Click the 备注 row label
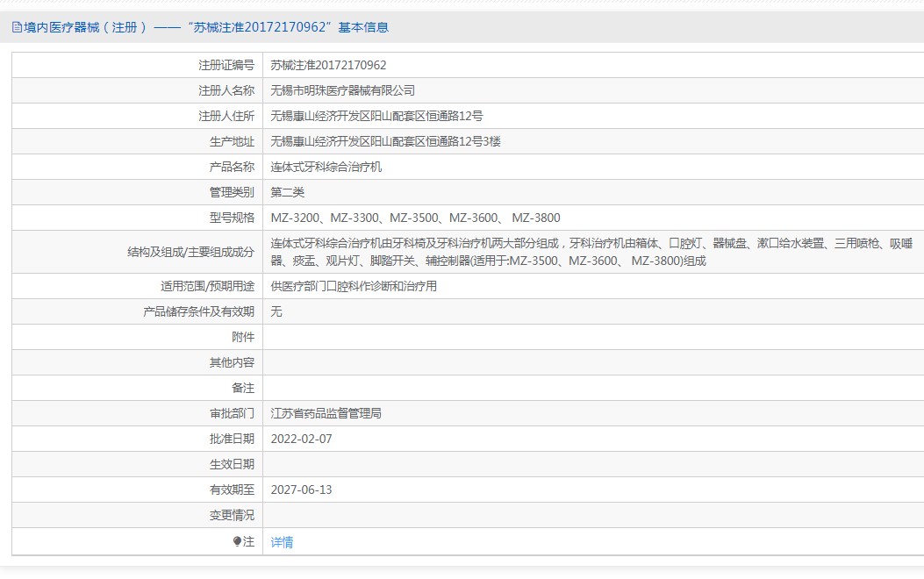The width and height of the screenshot is (924, 579). tap(243, 388)
